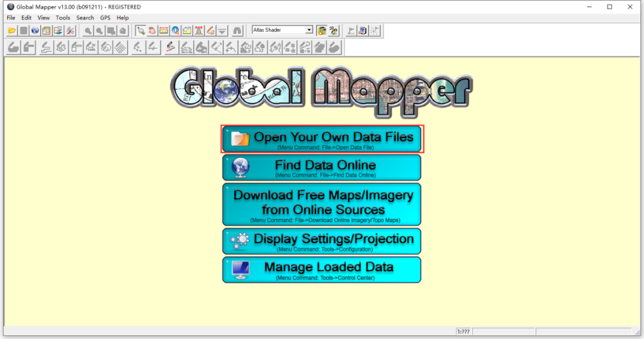644x339 pixels.
Task: Click the gray square Unload All toolbar icon
Action: 23,30
